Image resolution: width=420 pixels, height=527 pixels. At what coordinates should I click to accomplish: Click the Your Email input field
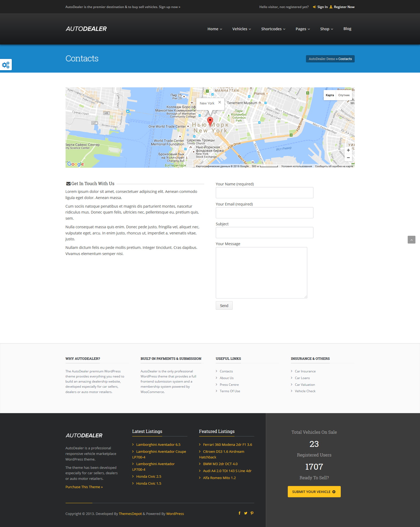[x=264, y=213]
